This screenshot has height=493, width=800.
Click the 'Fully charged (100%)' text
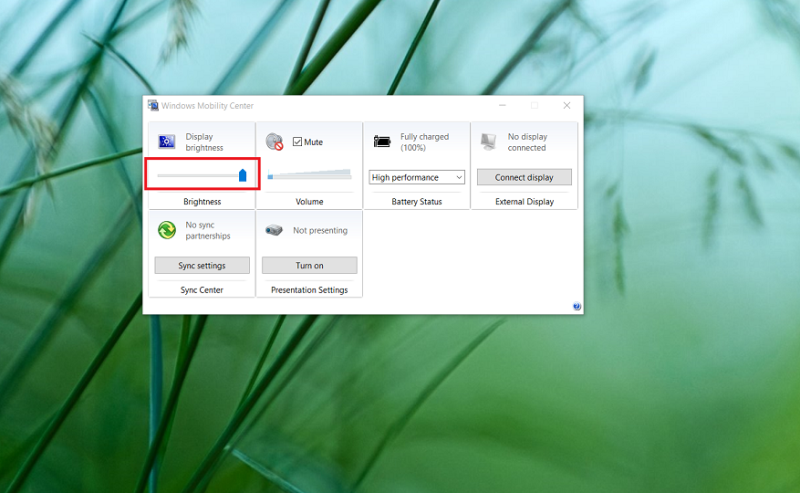pos(424,142)
